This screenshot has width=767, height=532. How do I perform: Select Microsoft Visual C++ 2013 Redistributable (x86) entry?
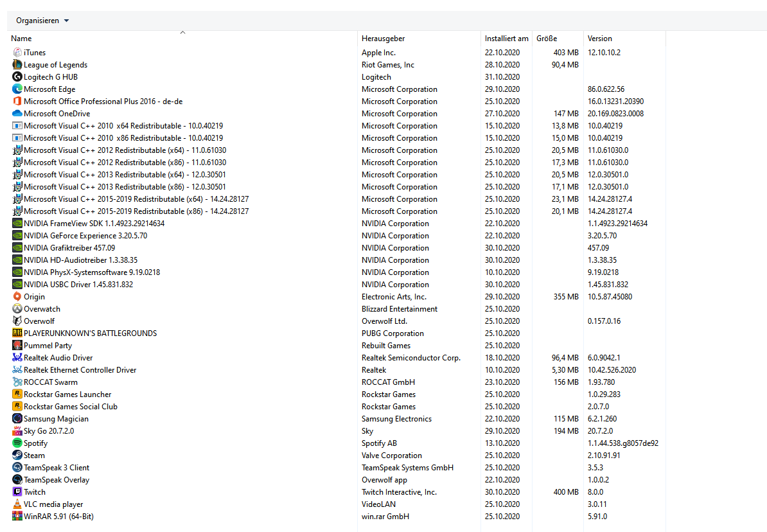(125, 187)
